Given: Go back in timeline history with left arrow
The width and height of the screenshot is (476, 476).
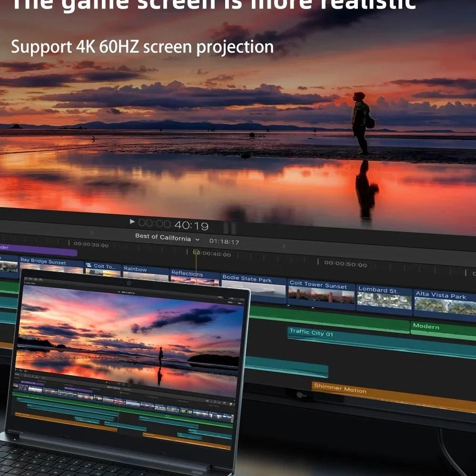Looking at the screenshot, I should click(x=92, y=233).
